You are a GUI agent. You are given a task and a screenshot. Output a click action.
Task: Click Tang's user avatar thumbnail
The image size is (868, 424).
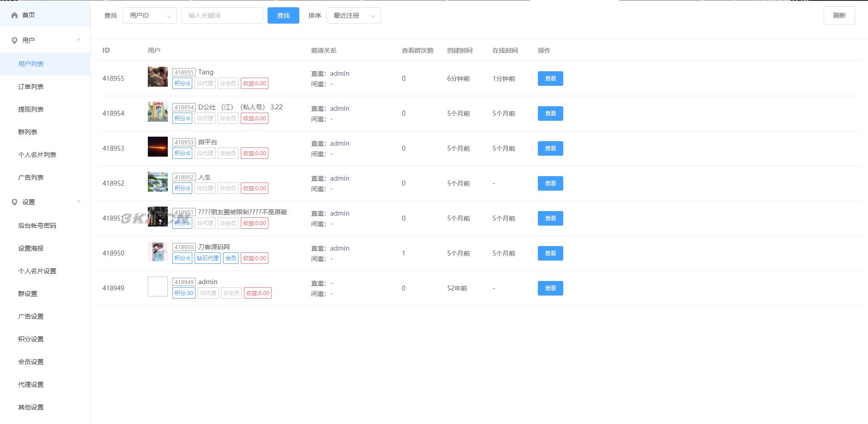157,77
